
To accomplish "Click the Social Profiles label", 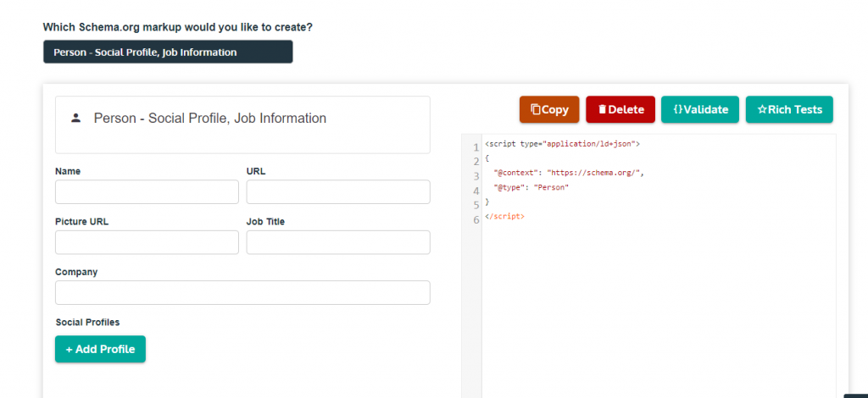I will [88, 323].
